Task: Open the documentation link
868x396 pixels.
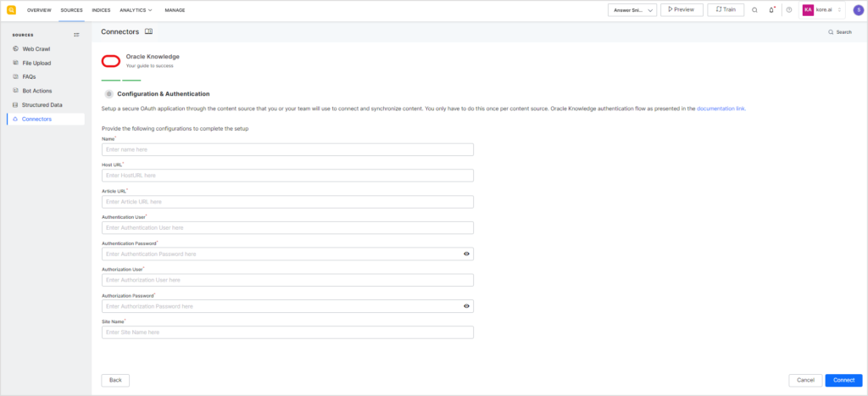Action: click(721, 109)
